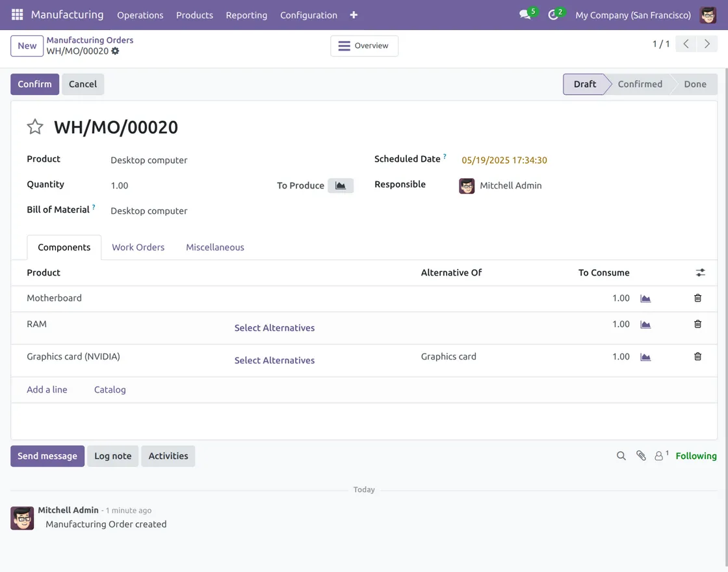
Task: Click the Cancel button
Action: pyautogui.click(x=83, y=84)
